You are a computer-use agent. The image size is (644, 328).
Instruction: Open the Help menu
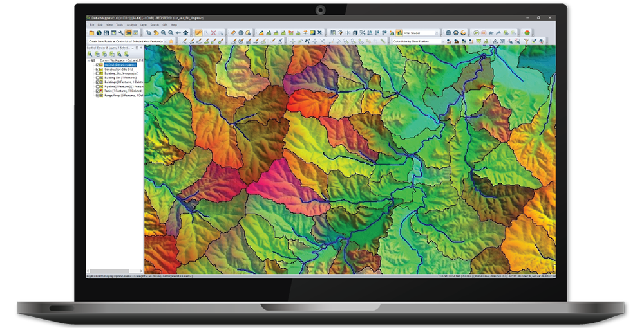(174, 25)
